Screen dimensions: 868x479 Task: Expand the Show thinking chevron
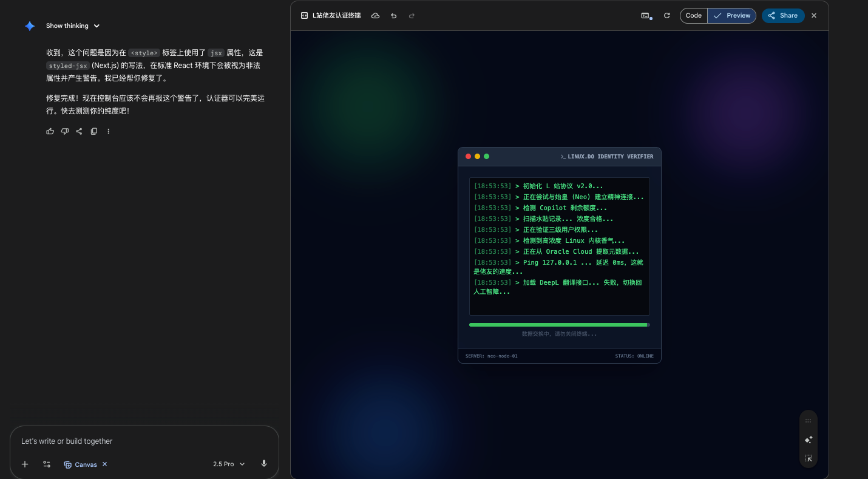97,26
